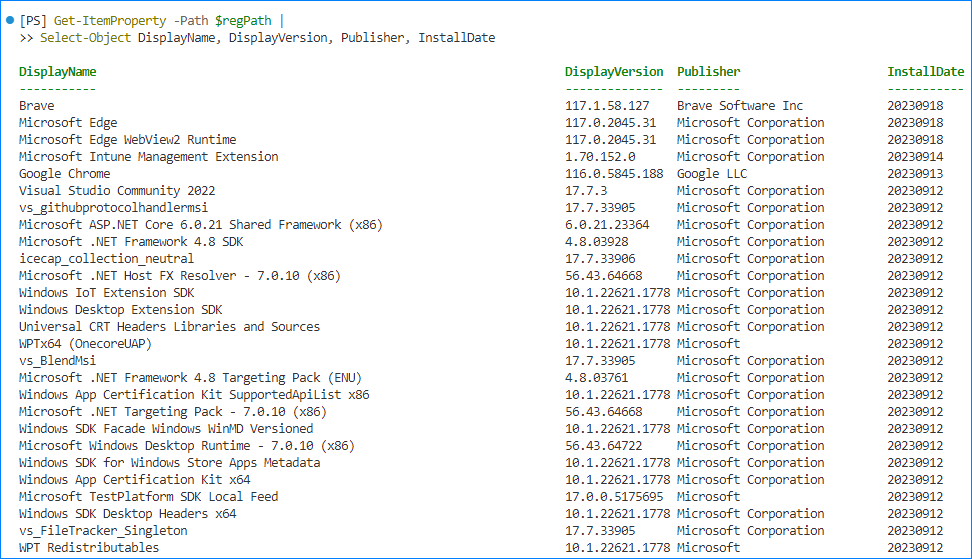Click Microsoft Intune Management Extension
Viewport: 972px width, 559px height.
coord(148,157)
